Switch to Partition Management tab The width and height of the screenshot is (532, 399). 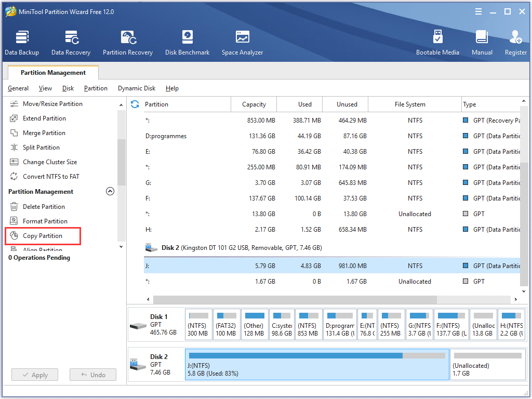point(54,73)
